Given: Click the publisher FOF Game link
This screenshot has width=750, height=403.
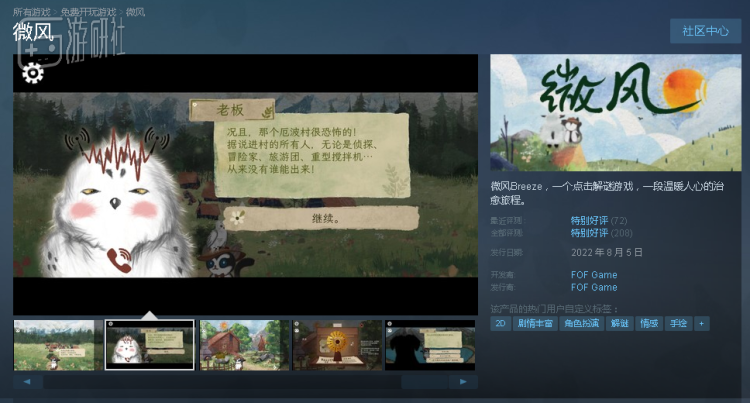Looking at the screenshot, I should (x=594, y=287).
